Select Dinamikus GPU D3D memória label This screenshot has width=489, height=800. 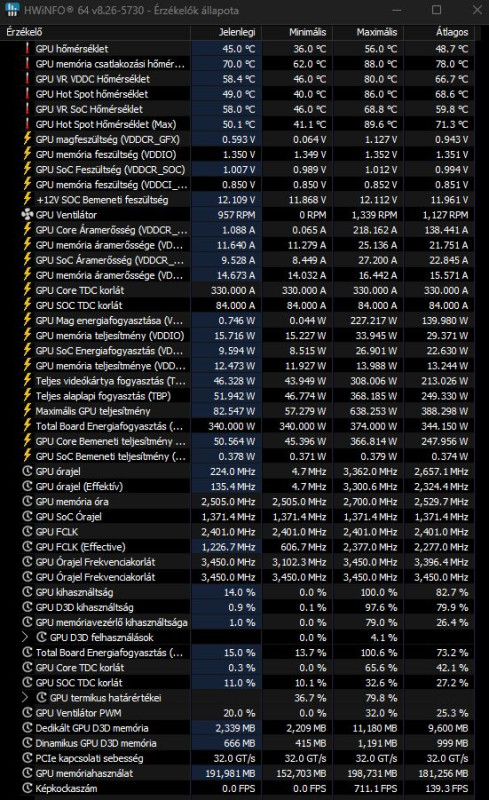pyautogui.click(x=96, y=743)
